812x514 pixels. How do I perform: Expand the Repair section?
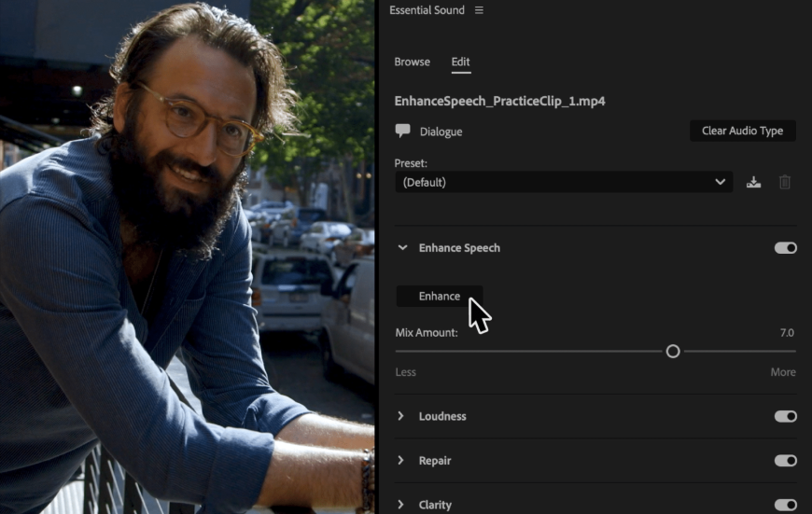400,460
